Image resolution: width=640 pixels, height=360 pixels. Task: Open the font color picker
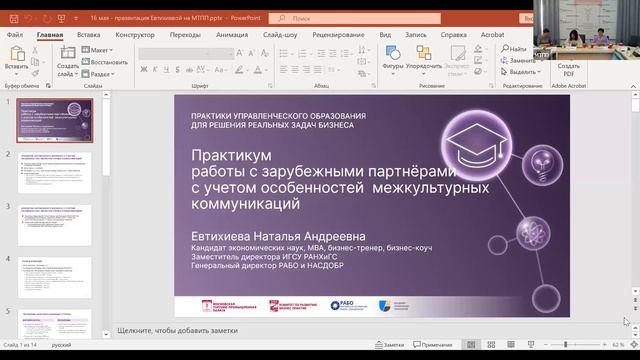point(260,70)
